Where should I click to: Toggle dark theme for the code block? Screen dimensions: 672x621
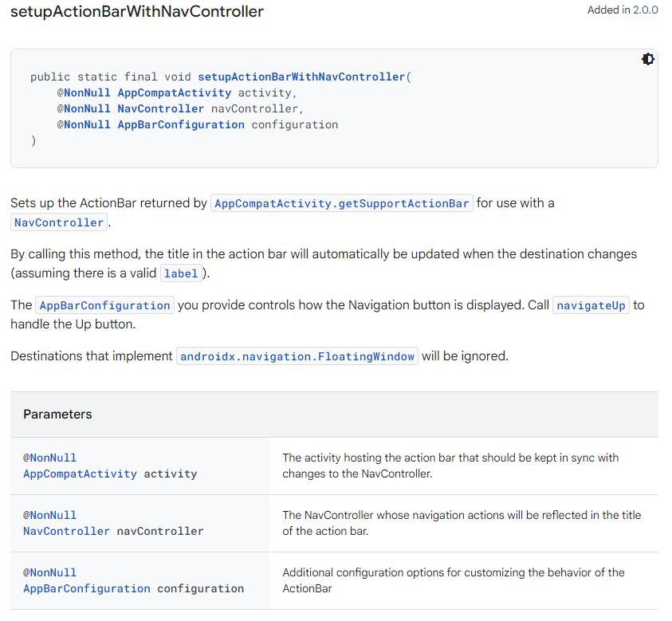(x=647, y=59)
